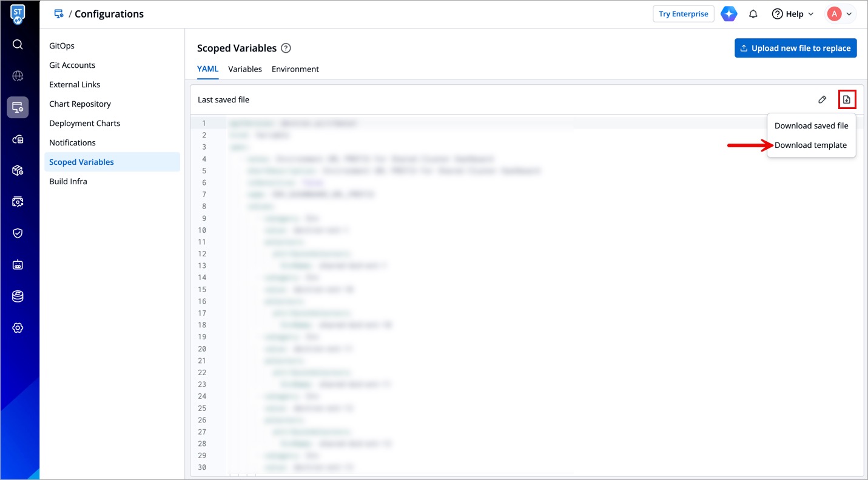The image size is (868, 480).
Task: Click the Try Enterprise button
Action: (683, 14)
